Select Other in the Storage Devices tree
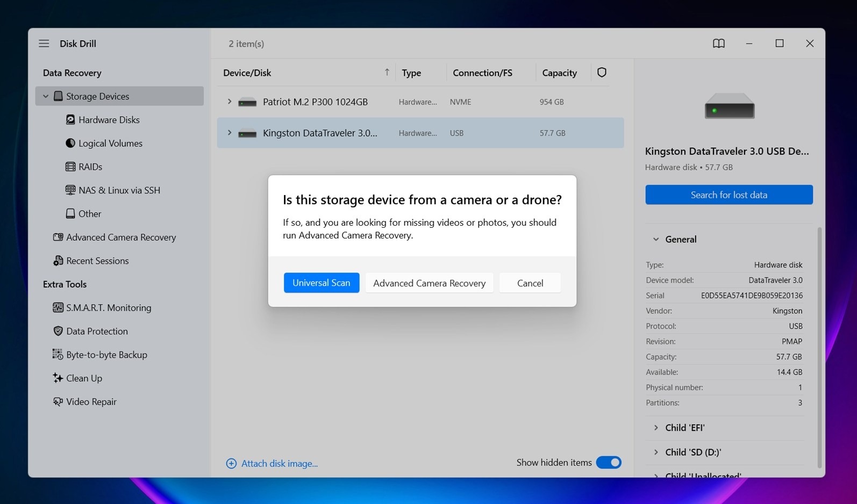This screenshot has height=504, width=857. point(90,214)
